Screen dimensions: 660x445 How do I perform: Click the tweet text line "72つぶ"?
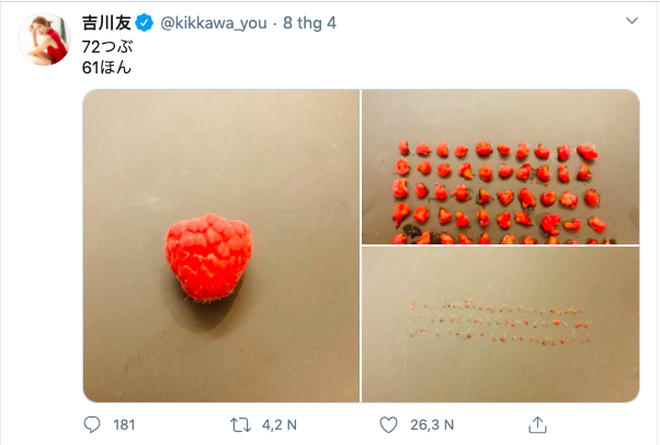104,46
